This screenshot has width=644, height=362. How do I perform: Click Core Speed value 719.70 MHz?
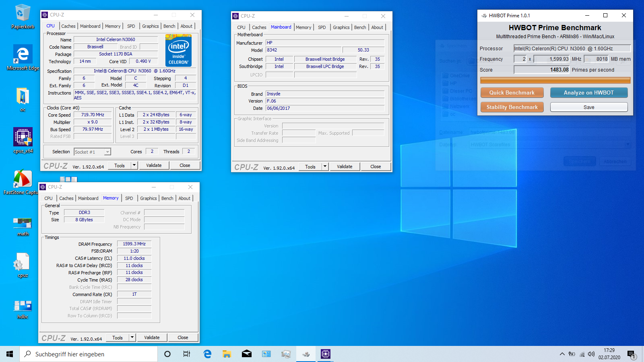[x=93, y=115]
